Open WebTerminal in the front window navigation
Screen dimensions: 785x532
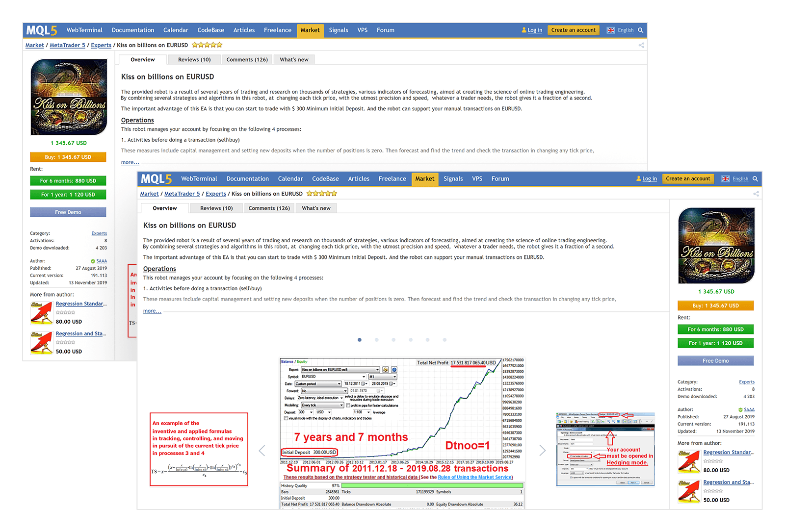click(x=199, y=179)
